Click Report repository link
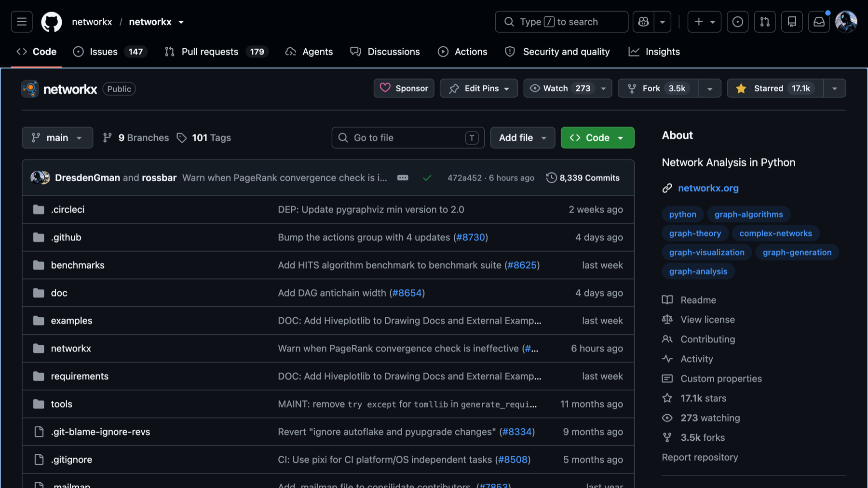868x488 pixels. 700,457
